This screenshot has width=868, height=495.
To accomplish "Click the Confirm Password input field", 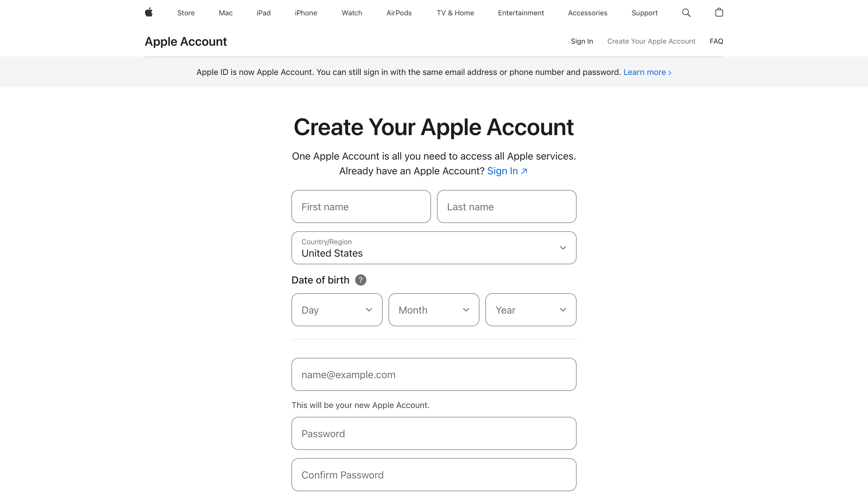I will [x=434, y=475].
